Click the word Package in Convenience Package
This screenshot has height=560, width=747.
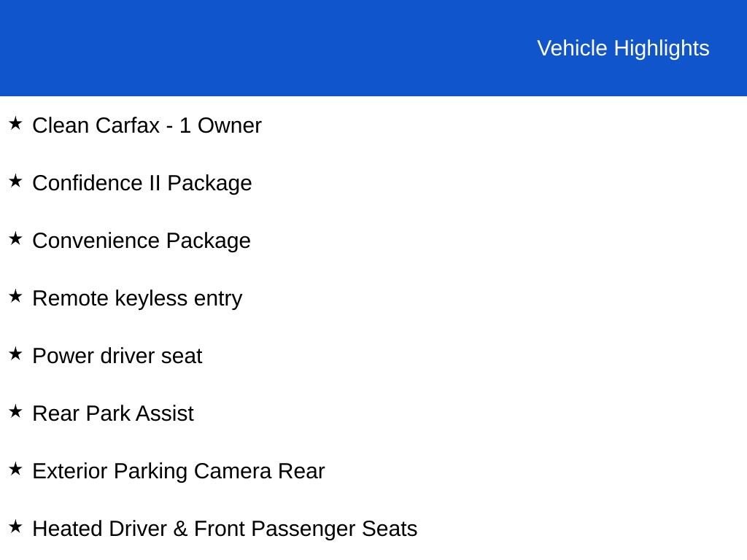tap(208, 241)
